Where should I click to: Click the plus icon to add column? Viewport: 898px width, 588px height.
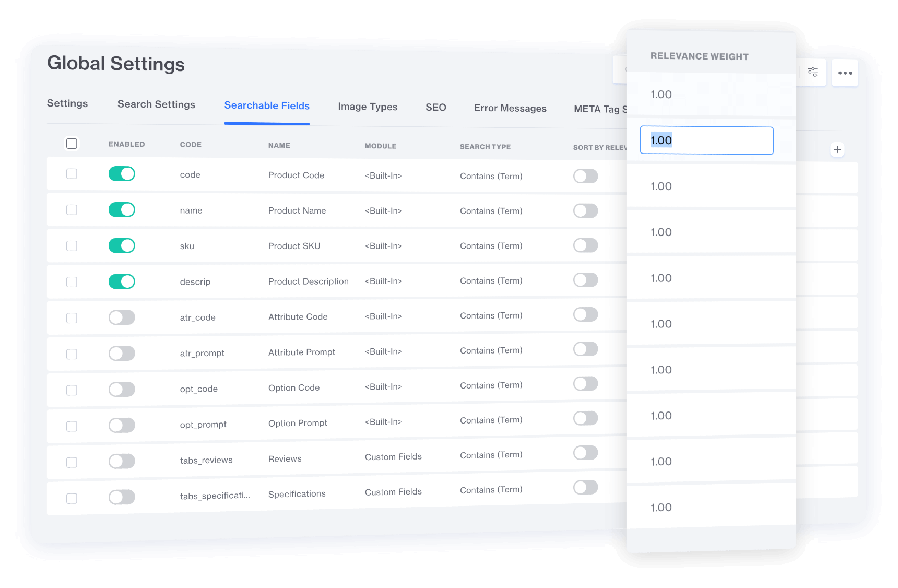(837, 149)
